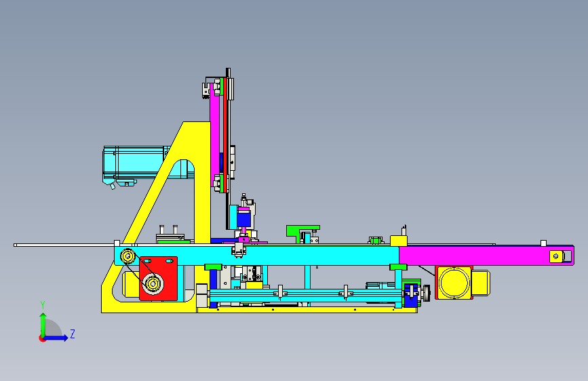Pick the green clamp under the right side of the cyan beam
Screen dimensions: 588x381
pyautogui.click(x=398, y=267)
